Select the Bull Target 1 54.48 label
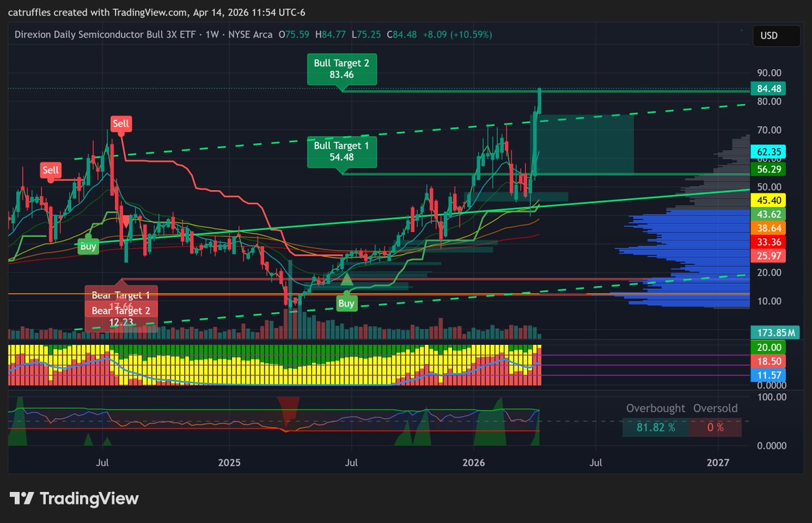The width and height of the screenshot is (812, 523). 342,152
